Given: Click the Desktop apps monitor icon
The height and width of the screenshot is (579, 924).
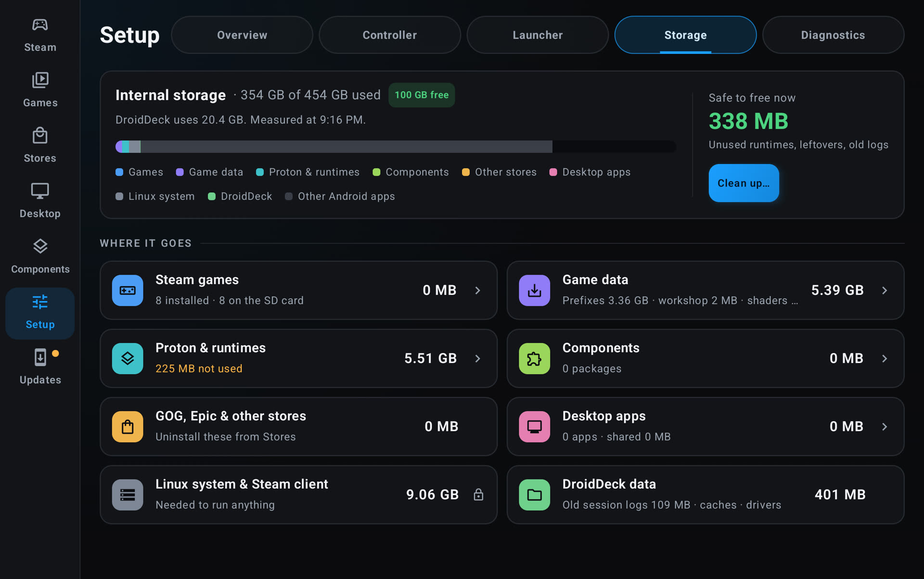Looking at the screenshot, I should click(534, 427).
